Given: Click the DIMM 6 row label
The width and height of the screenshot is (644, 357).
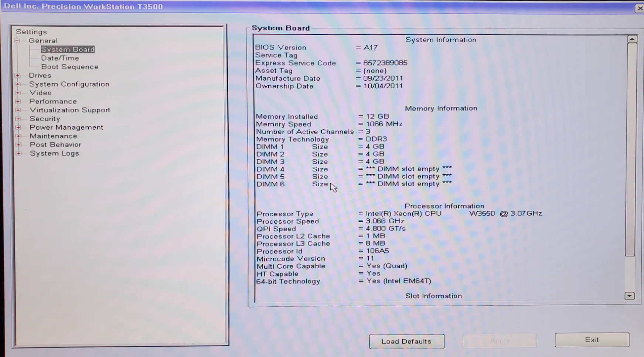Looking at the screenshot, I should 270,184.
